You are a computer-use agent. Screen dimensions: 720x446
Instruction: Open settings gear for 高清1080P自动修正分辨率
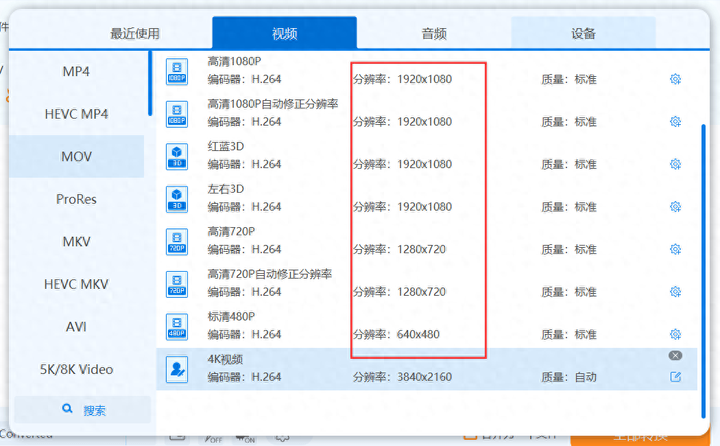pyautogui.click(x=675, y=122)
